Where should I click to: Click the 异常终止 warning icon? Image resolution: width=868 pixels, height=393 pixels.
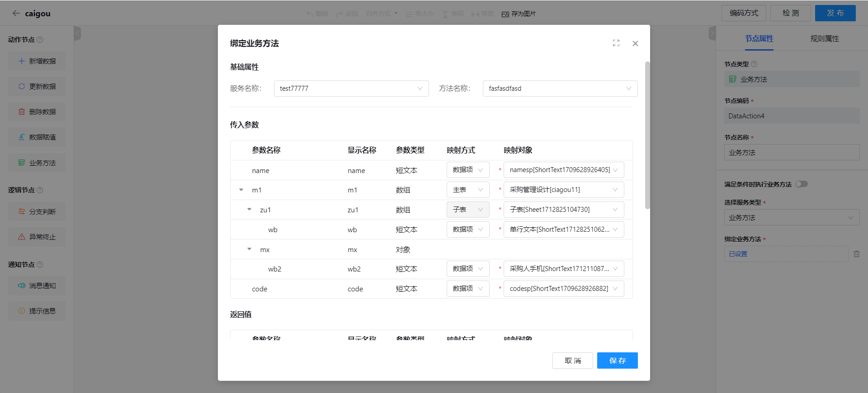click(x=22, y=237)
